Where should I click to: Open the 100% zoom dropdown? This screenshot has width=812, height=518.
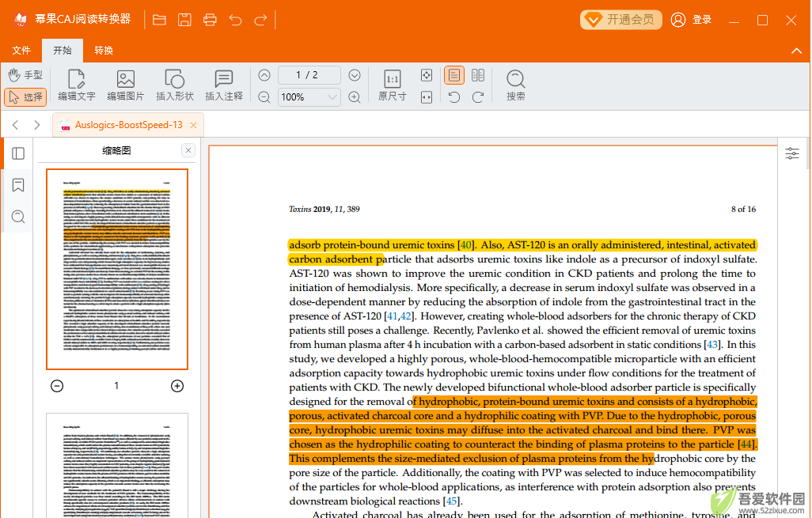pyautogui.click(x=309, y=96)
